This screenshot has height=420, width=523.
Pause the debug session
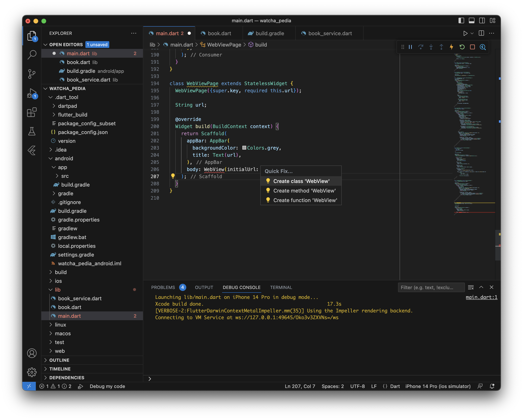[x=410, y=47]
